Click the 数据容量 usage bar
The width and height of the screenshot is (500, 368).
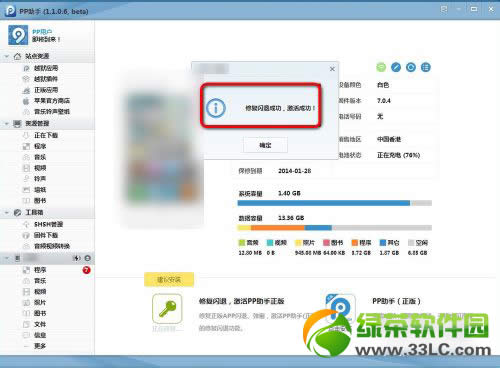tap(335, 228)
